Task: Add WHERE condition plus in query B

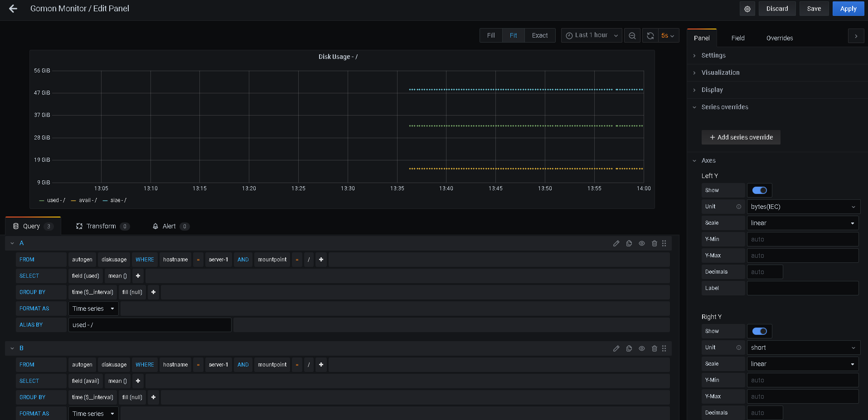Action: (321, 365)
